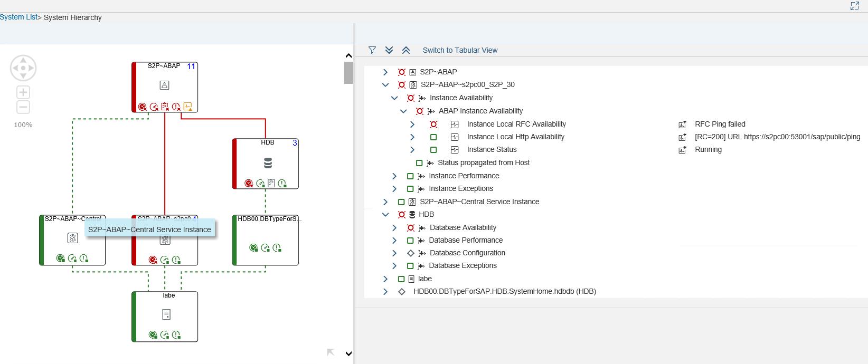
Task: Click the diagram vertical scrollbar thumb
Action: coord(348,73)
